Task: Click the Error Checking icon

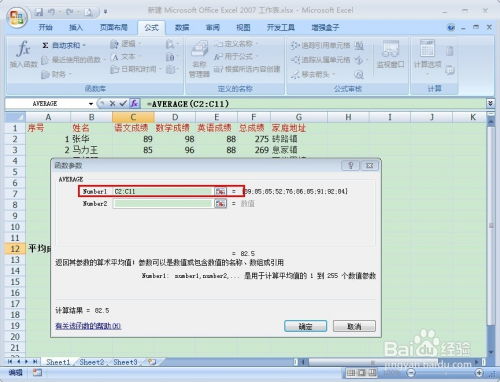Action: point(360,60)
